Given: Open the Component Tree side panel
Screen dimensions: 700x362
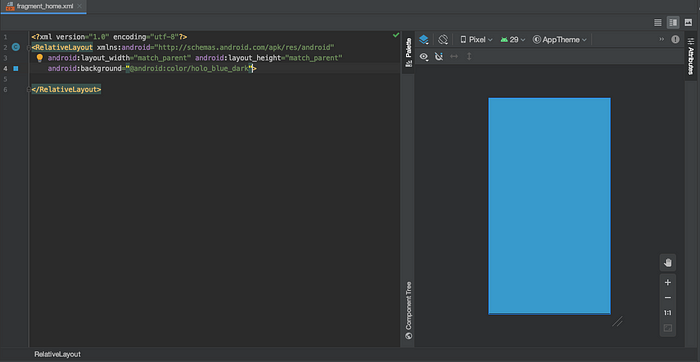Looking at the screenshot, I should (x=408, y=311).
